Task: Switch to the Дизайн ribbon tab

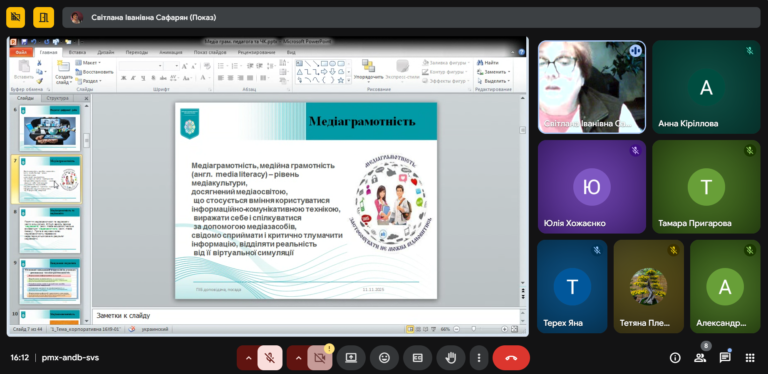Action: (x=106, y=52)
